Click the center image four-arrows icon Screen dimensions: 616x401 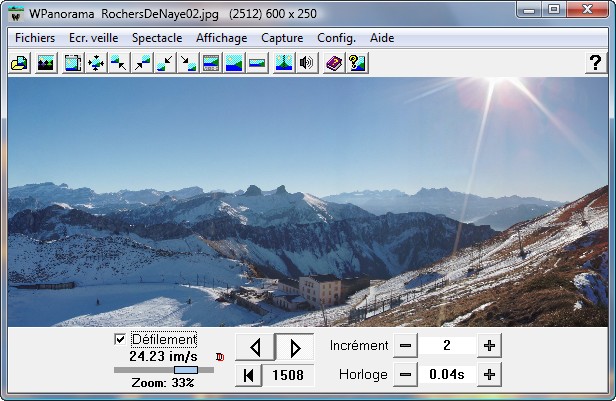[x=96, y=63]
